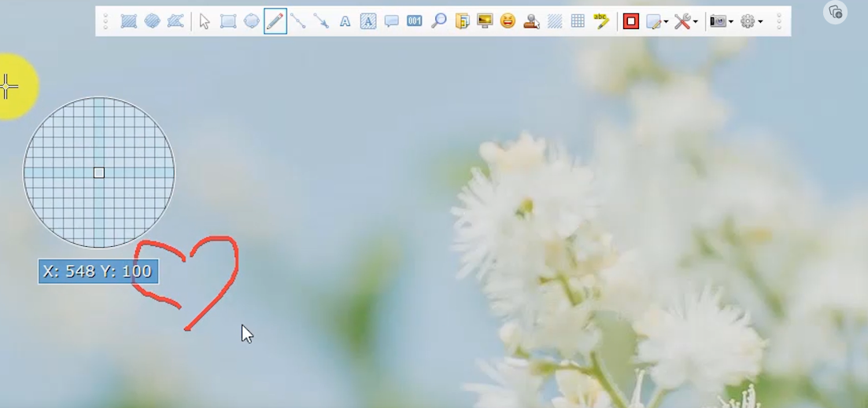Select the abc highlighter marker tool
Viewport: 868px width, 408px height.
[601, 21]
